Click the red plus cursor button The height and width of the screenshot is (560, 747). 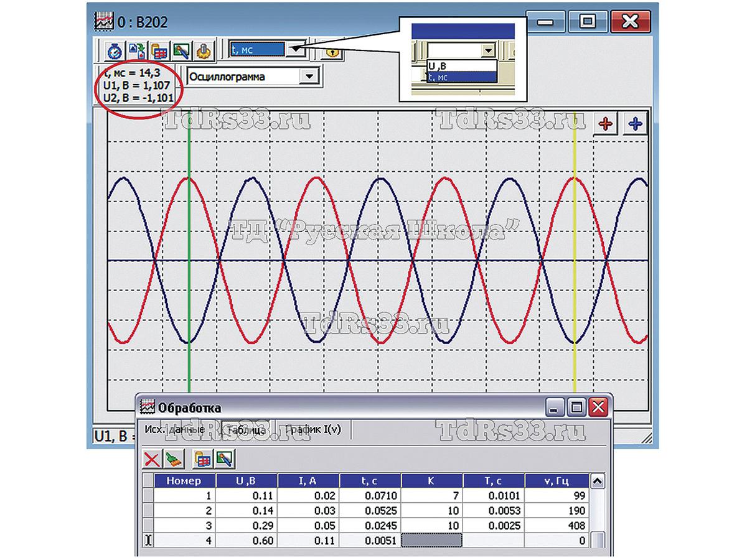pos(606,124)
